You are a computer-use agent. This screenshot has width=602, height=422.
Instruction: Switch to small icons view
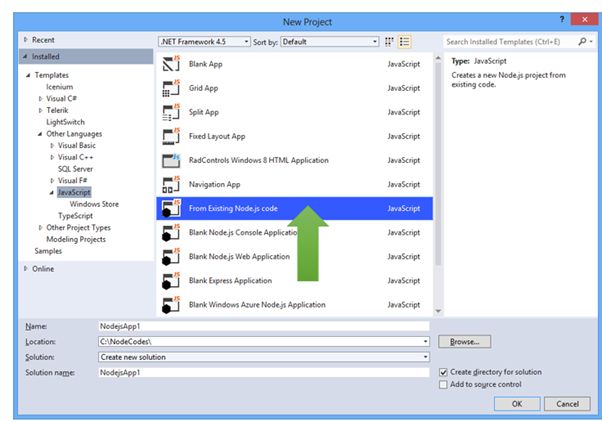[x=389, y=41]
